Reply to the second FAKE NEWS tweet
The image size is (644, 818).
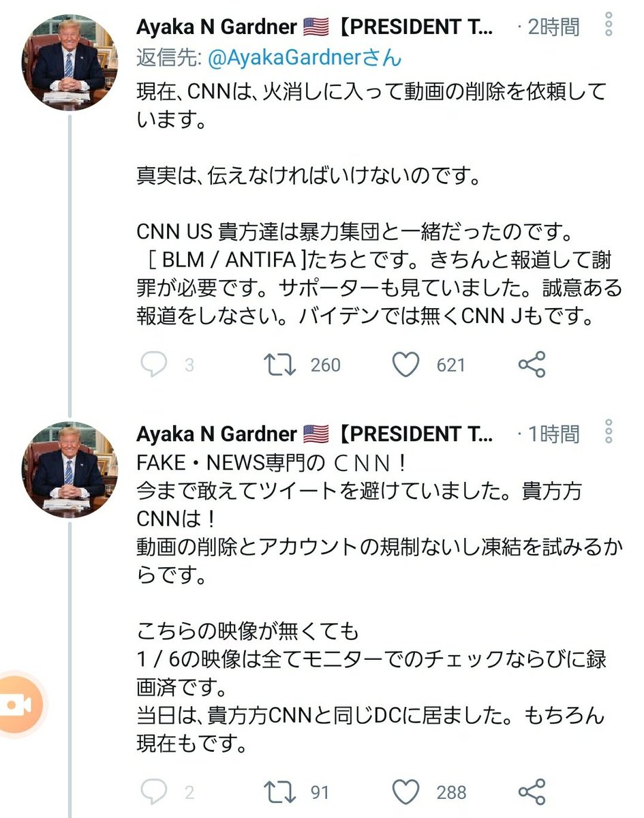[154, 791]
